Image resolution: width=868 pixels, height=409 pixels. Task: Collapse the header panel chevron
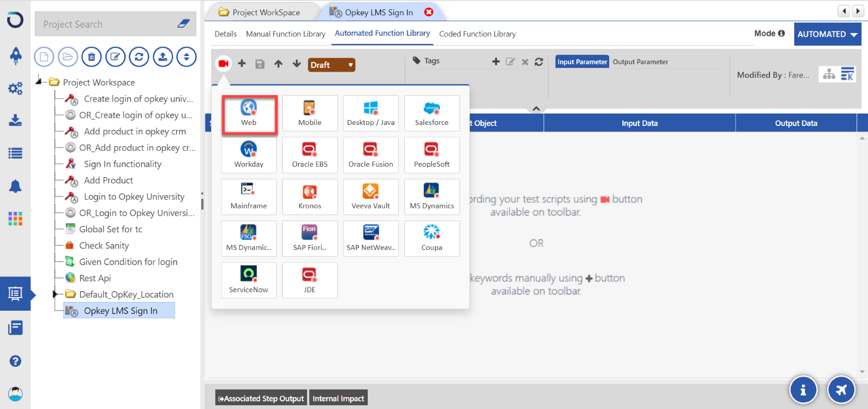(536, 109)
